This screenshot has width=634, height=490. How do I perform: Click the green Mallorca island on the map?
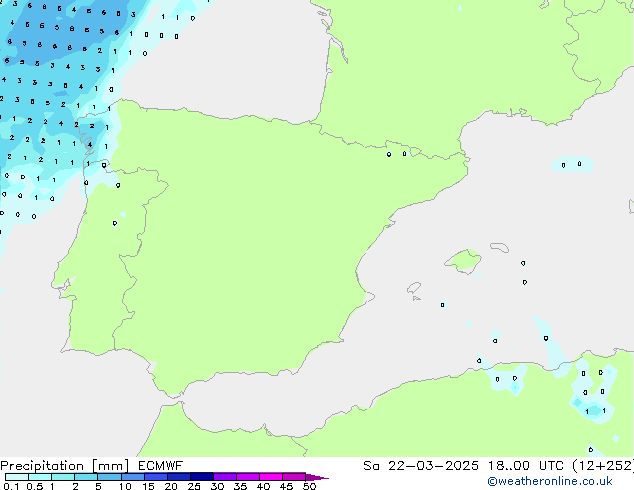point(463,262)
